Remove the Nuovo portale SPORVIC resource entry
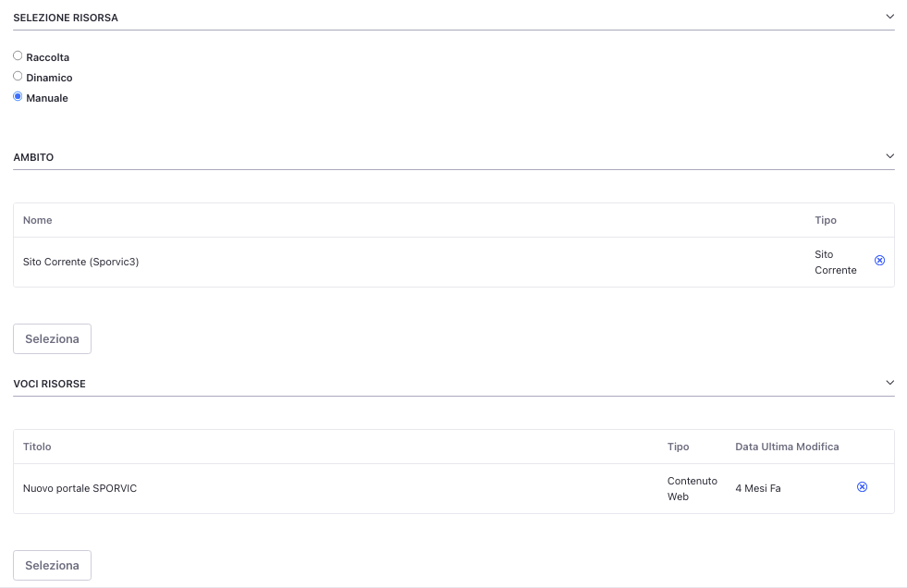The width and height of the screenshot is (907, 588). coord(862,487)
